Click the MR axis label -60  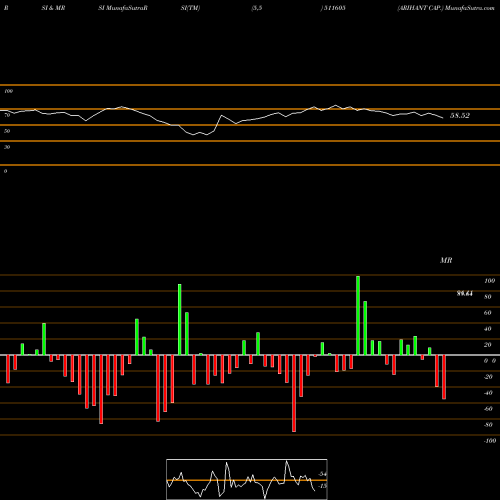point(489,409)
